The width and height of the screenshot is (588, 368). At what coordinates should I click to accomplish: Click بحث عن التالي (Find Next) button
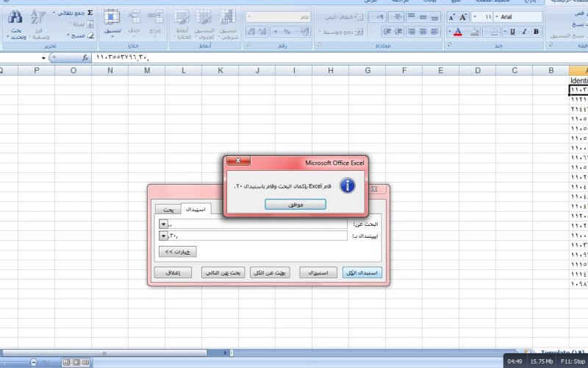click(x=223, y=272)
